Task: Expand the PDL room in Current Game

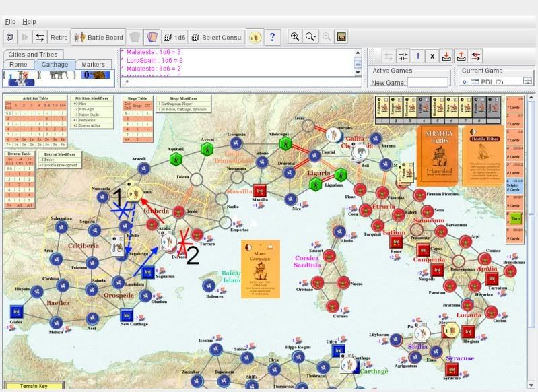Action: pos(464,82)
